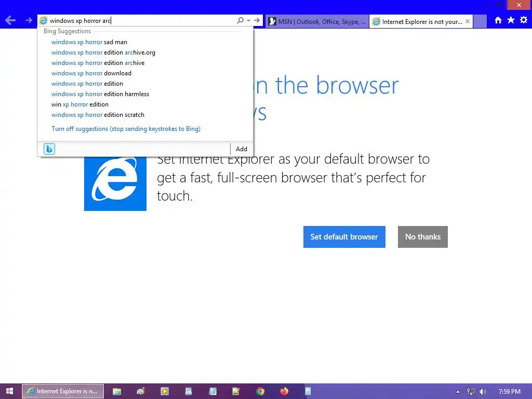Click the network tray icon
This screenshot has height=399, width=532.
[471, 392]
